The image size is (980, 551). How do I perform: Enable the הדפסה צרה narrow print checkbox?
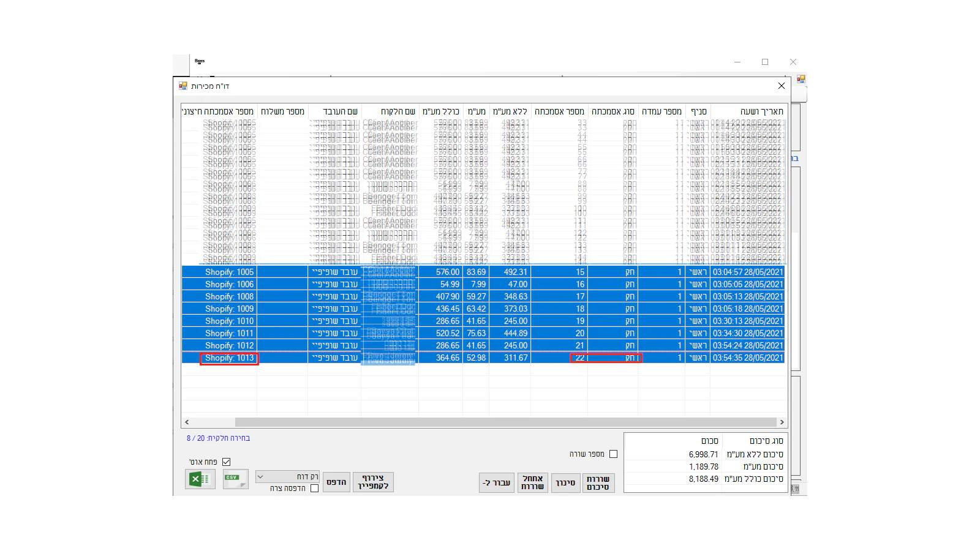pos(314,488)
